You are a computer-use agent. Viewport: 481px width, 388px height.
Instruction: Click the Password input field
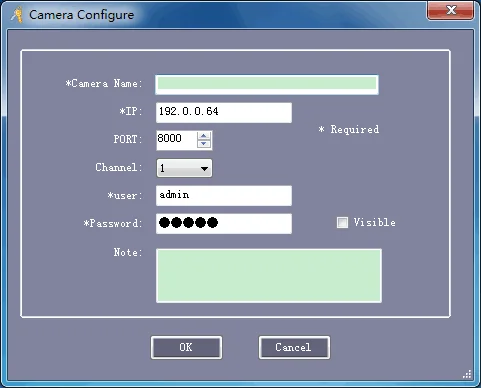pyautogui.click(x=224, y=223)
